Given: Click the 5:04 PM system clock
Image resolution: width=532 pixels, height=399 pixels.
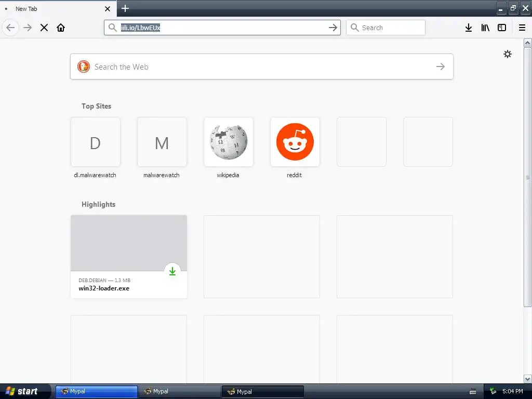Looking at the screenshot, I should (512, 391).
